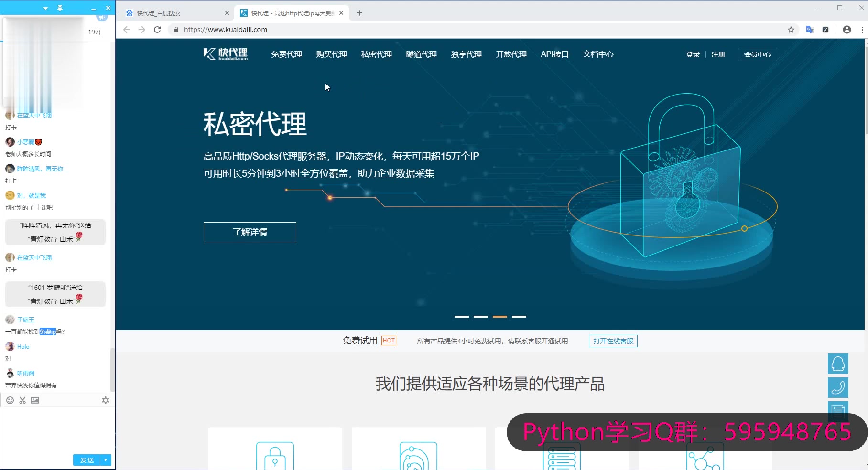This screenshot has height=470, width=868.
Task: Click the 打开在线客服 button
Action: pyautogui.click(x=613, y=341)
